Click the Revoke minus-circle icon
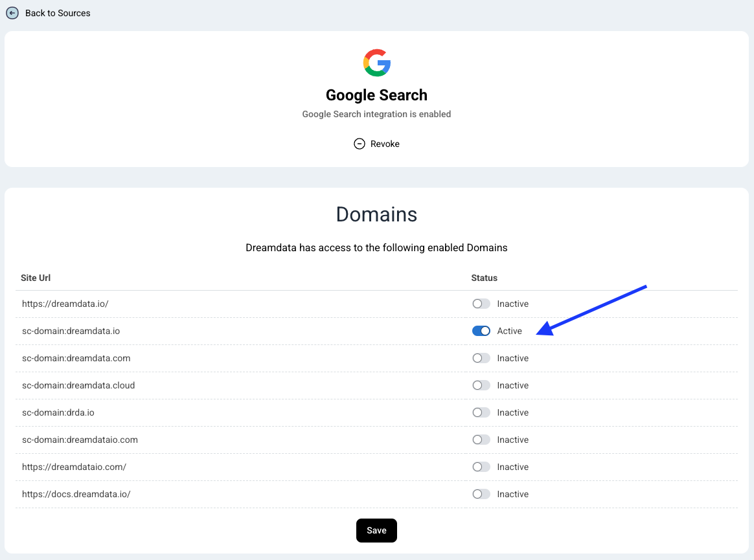754x560 pixels. pos(360,144)
